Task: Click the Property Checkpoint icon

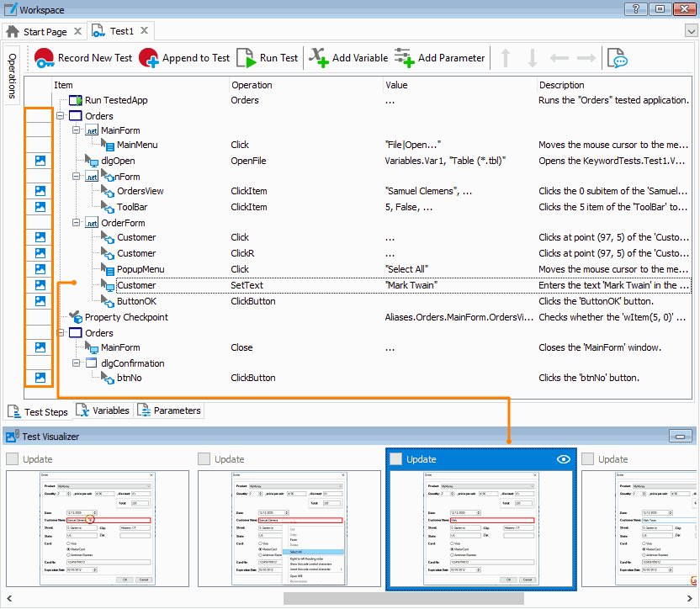Action: click(76, 317)
